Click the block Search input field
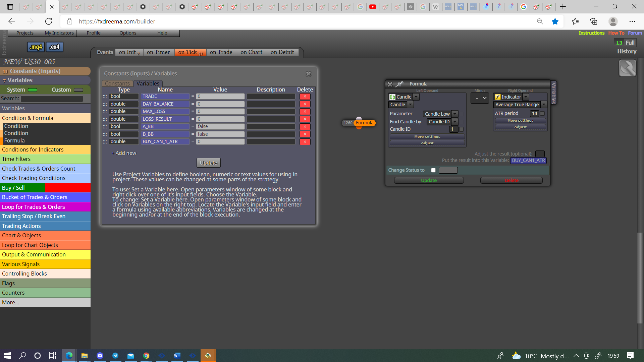The height and width of the screenshot is (362, 644). click(52, 99)
